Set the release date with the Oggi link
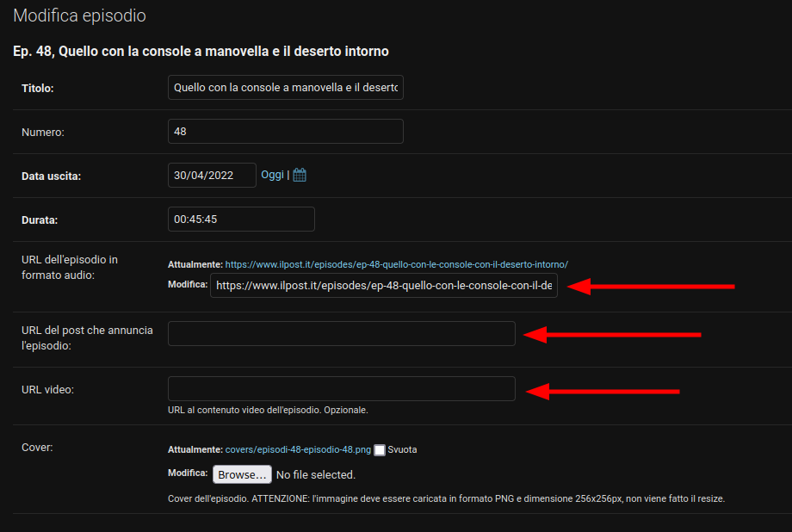 click(x=272, y=175)
